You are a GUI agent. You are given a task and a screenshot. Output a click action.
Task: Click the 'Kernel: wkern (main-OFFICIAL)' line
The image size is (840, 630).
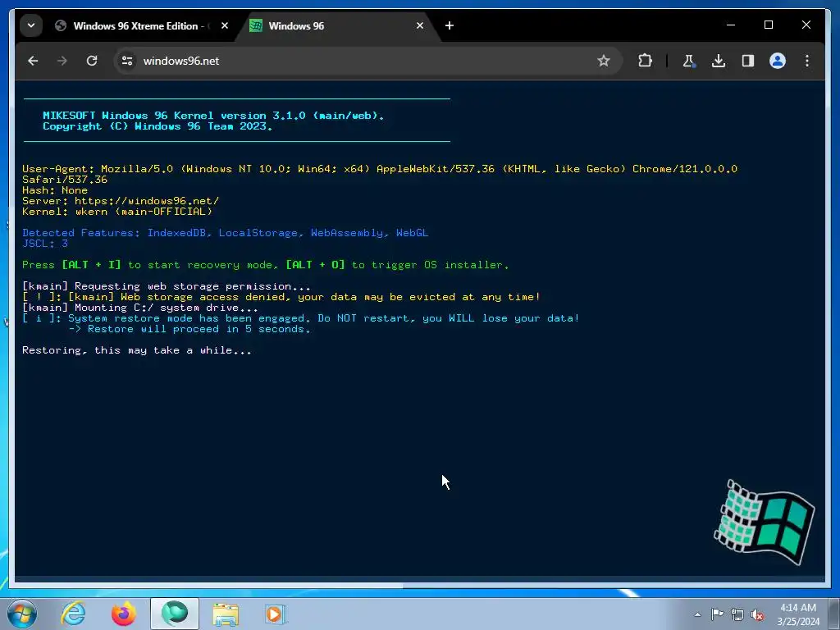117,212
